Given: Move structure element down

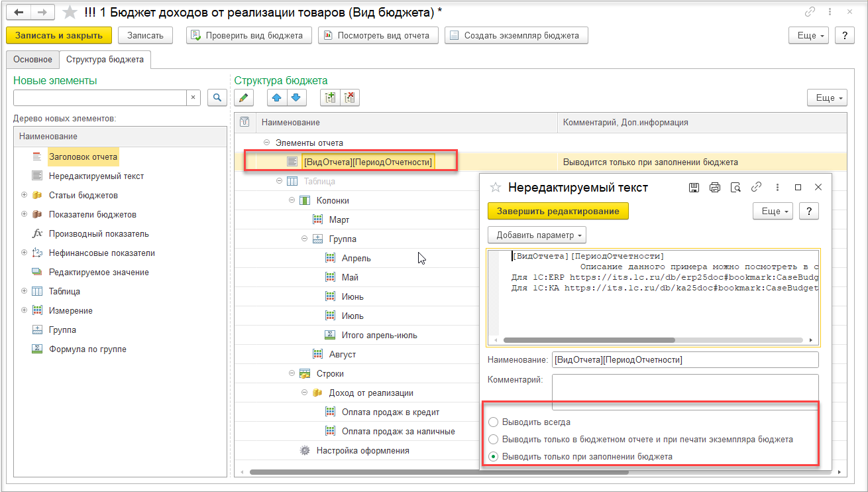Looking at the screenshot, I should [x=296, y=98].
